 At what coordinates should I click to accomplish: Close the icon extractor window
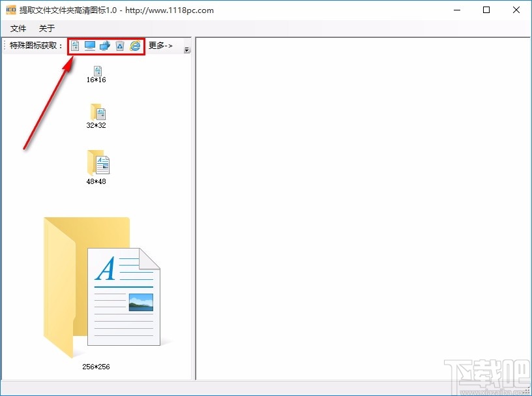[x=516, y=10]
